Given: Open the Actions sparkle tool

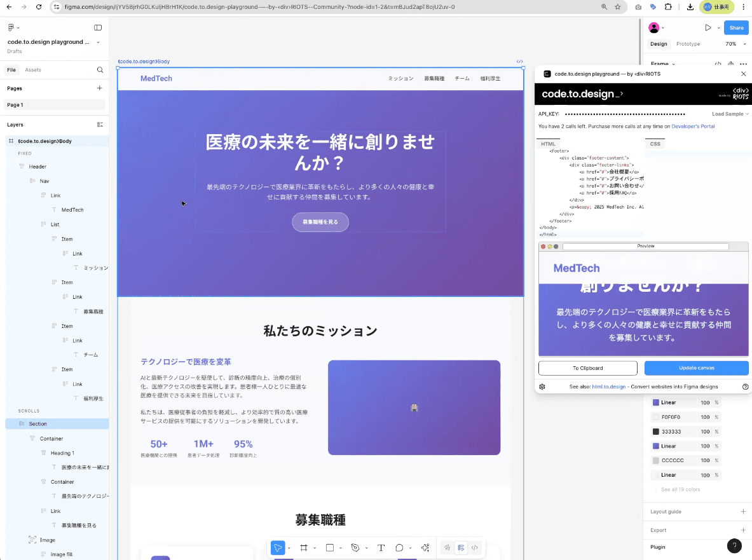Looking at the screenshot, I should click(425, 548).
